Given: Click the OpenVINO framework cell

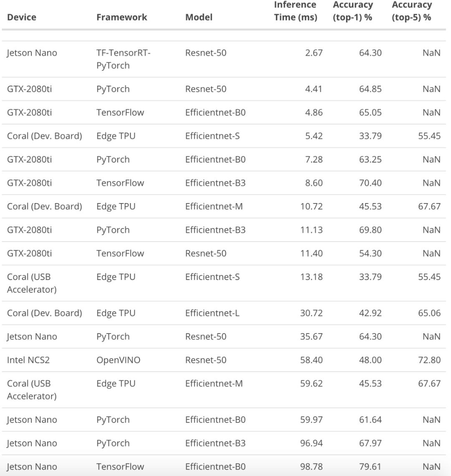Looking at the screenshot, I should [118, 360].
